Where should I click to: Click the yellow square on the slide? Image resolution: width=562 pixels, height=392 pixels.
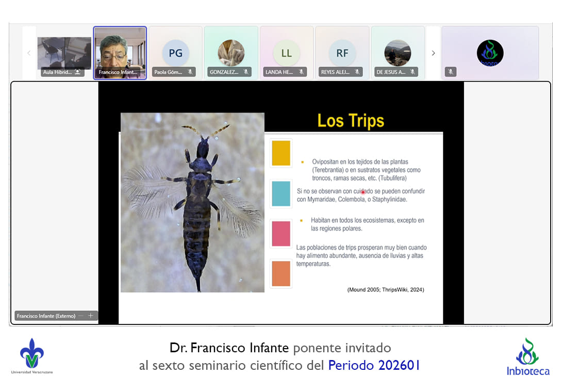tap(281, 153)
